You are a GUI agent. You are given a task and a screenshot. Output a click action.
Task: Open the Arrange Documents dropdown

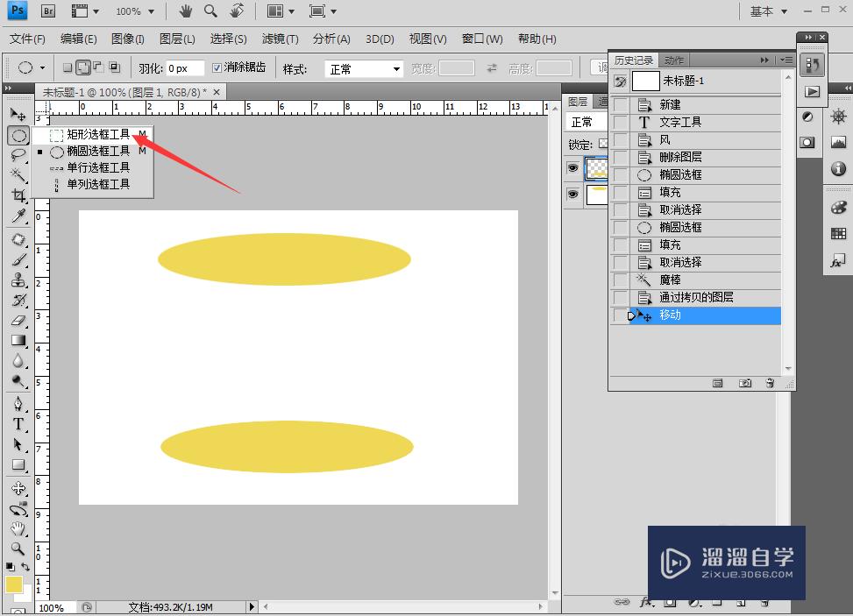(281, 11)
